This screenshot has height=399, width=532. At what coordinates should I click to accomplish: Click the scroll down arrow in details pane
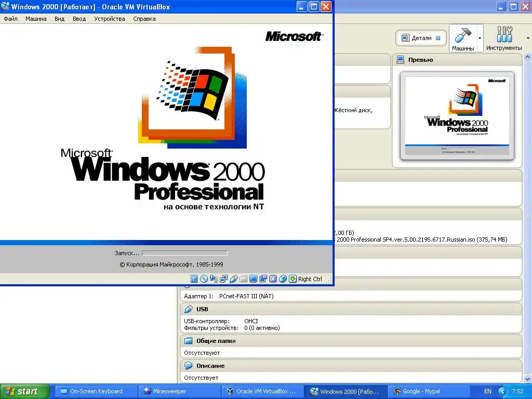coord(528,379)
